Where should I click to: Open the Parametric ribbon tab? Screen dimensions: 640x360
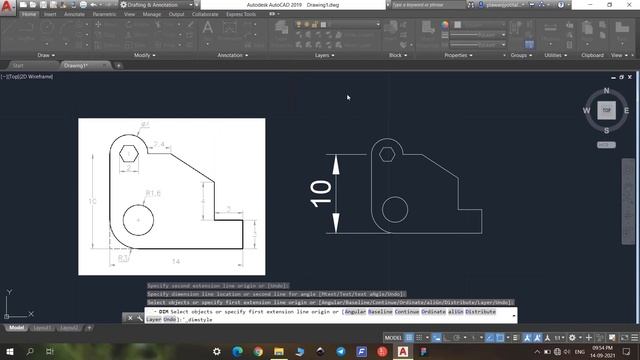tap(104, 14)
